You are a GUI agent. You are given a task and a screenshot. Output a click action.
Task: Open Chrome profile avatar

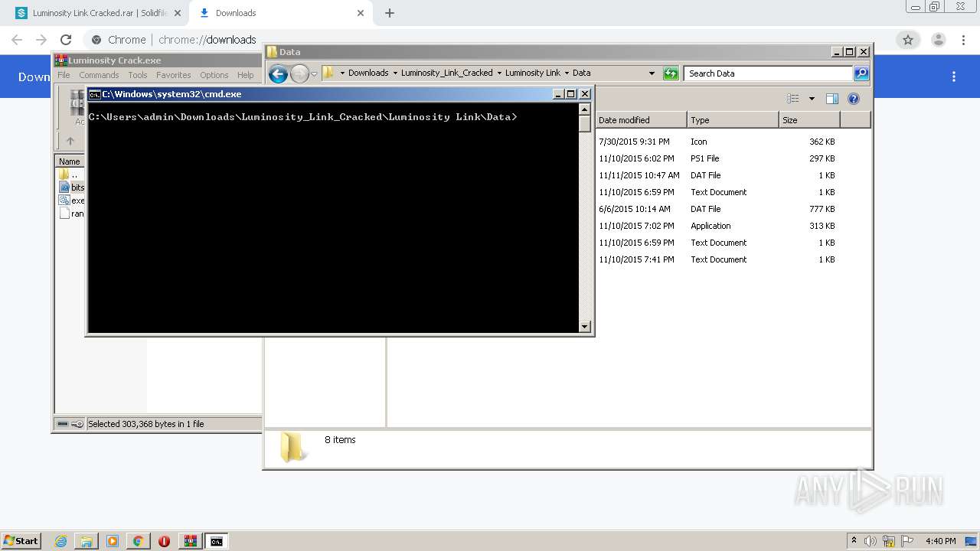coord(938,40)
